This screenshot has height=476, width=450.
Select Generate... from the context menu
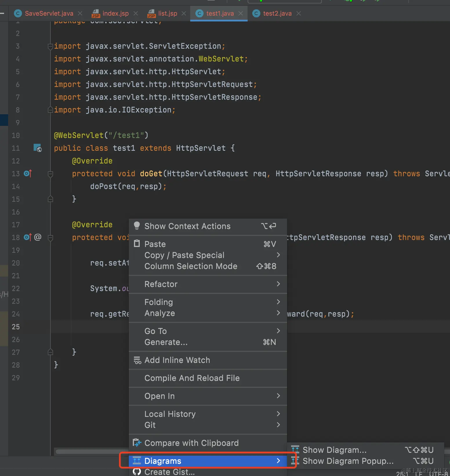pos(208,342)
